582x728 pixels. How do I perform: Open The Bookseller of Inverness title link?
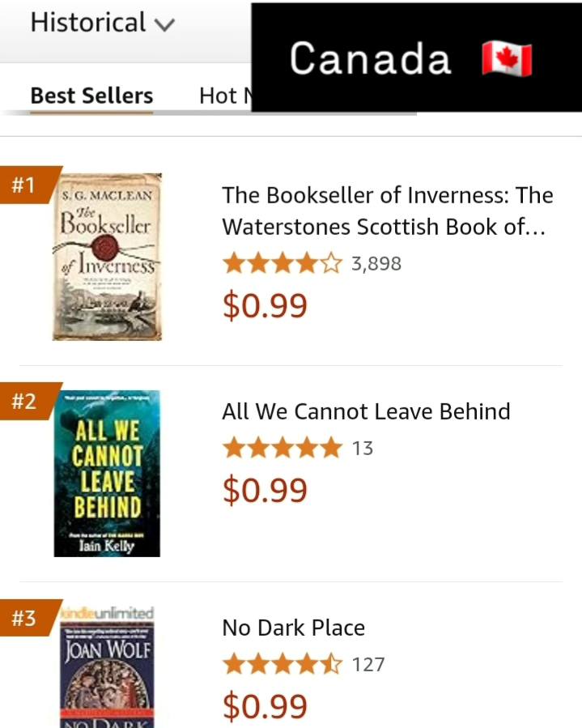click(x=387, y=211)
